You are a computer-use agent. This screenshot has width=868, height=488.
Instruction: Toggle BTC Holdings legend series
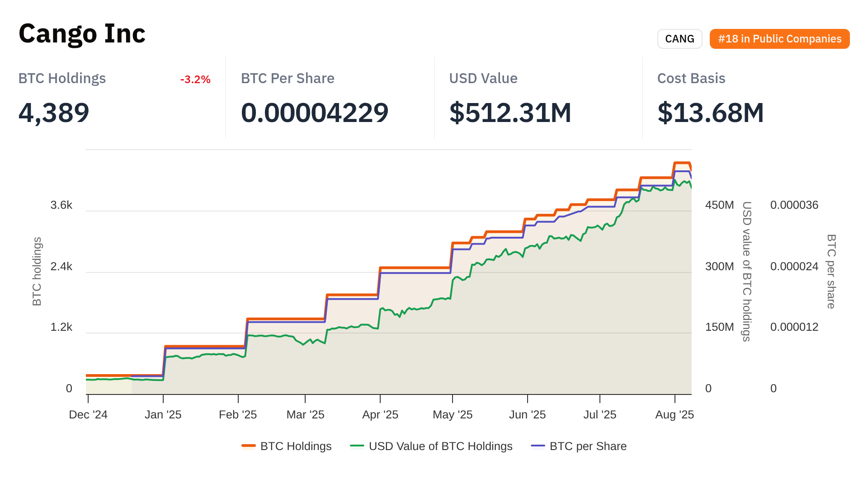click(x=287, y=446)
